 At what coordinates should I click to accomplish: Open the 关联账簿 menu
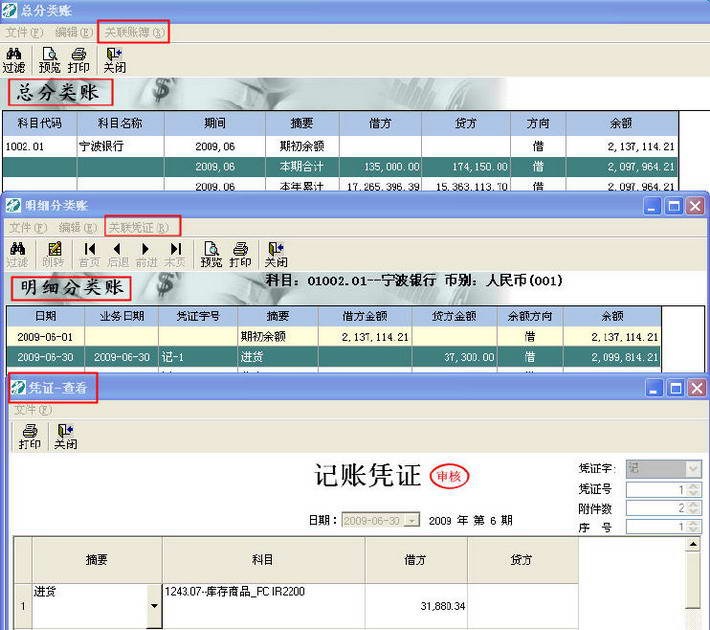point(134,32)
